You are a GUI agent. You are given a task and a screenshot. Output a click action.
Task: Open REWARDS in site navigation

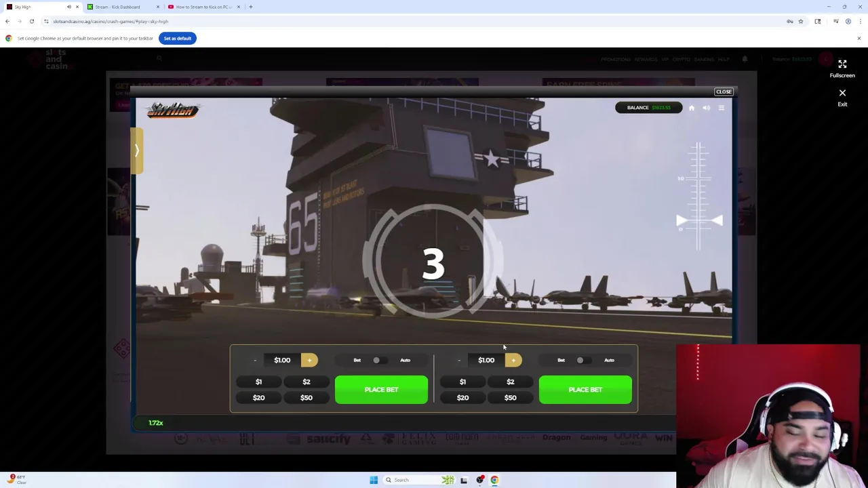click(x=645, y=60)
